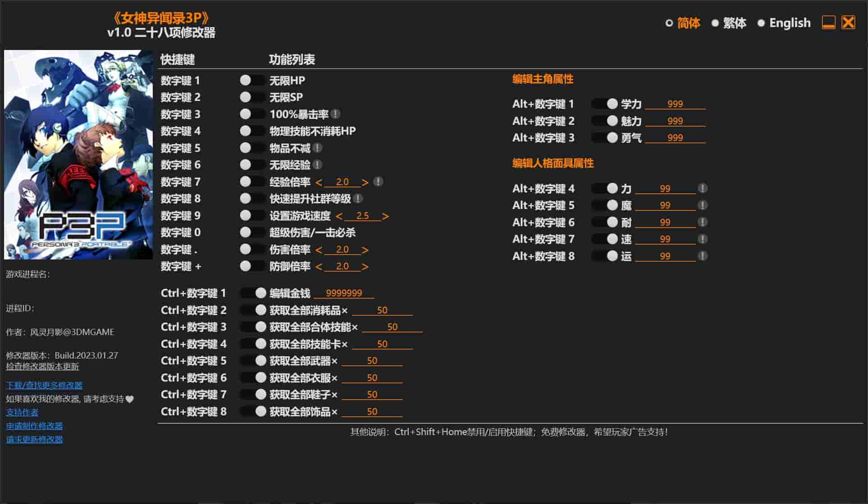Click info icon beside 力 attribute field
The width and height of the screenshot is (868, 504).
point(702,188)
